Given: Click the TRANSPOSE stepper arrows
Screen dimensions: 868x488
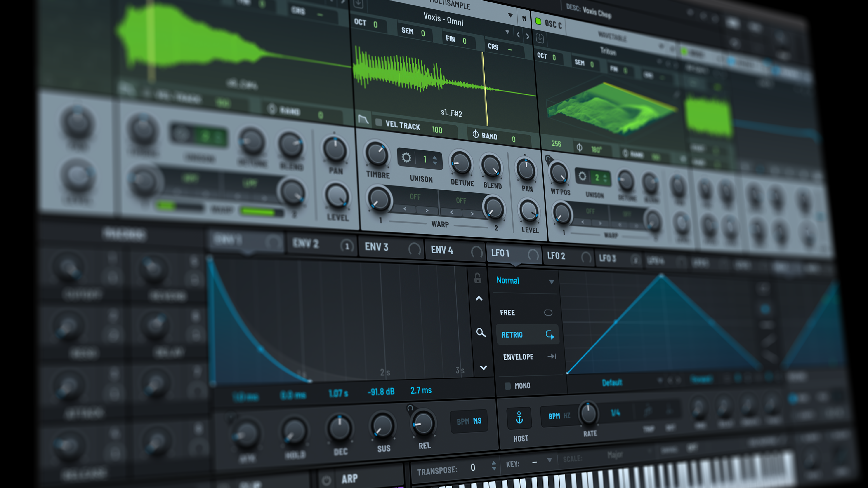Looking at the screenshot, I should click(494, 465).
